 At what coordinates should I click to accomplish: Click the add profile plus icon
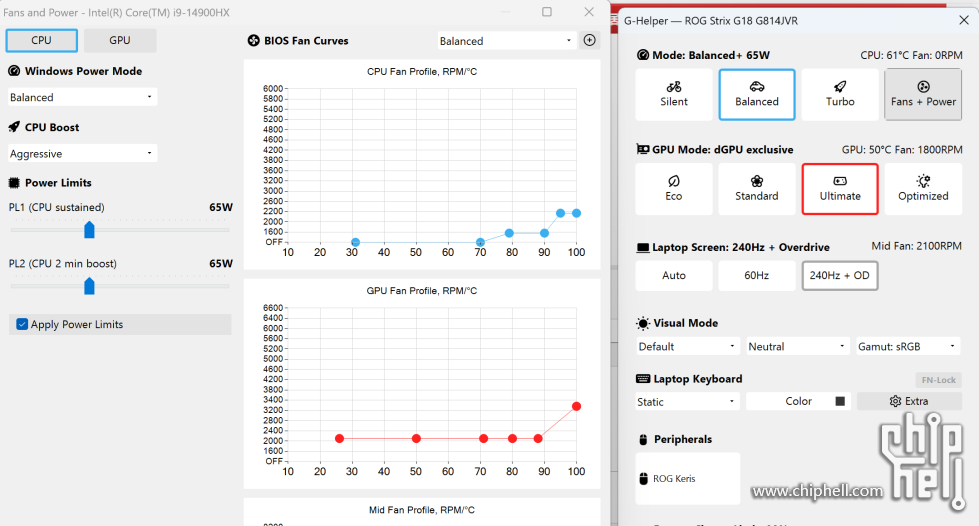point(589,41)
